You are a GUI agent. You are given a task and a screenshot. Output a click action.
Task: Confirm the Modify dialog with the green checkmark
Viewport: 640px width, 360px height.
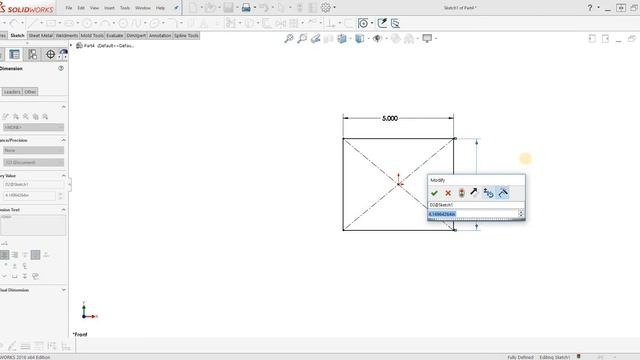pos(434,193)
